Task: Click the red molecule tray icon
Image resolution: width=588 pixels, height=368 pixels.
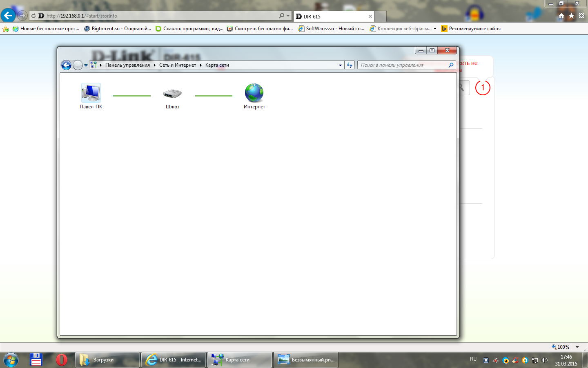Action: (496, 360)
